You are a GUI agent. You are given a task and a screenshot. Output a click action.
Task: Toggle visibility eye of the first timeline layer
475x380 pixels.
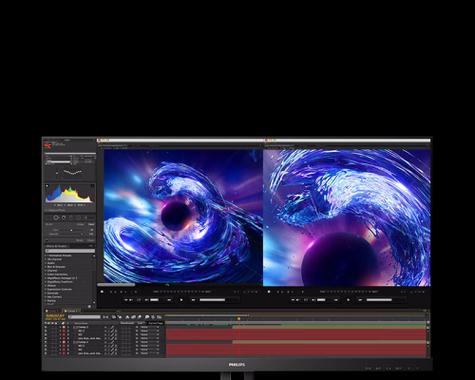(x=46, y=327)
